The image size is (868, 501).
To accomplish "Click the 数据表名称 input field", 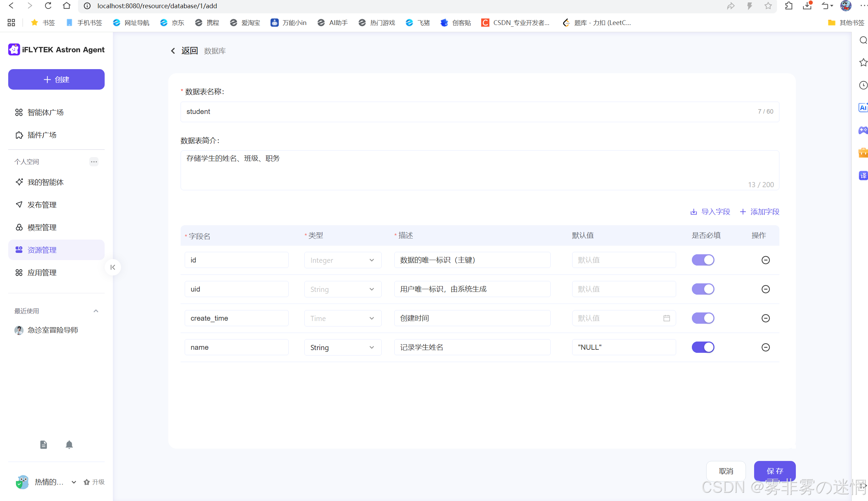I will [479, 112].
